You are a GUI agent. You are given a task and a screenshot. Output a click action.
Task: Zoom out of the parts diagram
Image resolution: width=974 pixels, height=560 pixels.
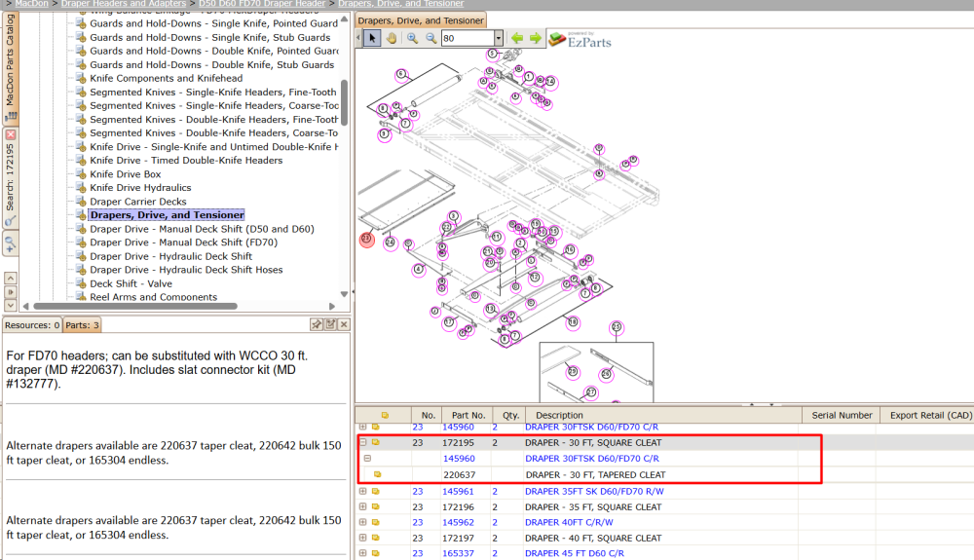[x=431, y=38]
